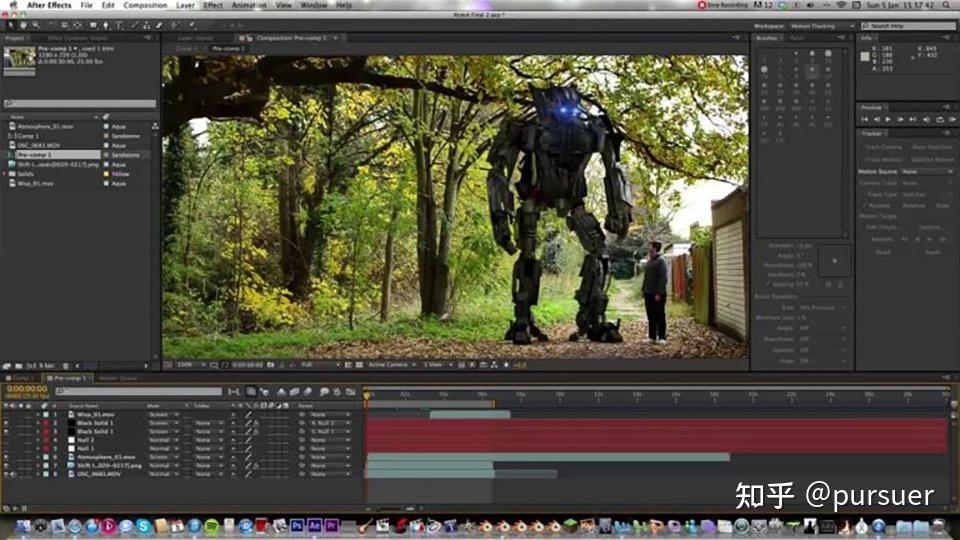Screen dimensions: 960x540
Task: Open the viewer resolution Full dropdown
Action: [320, 365]
